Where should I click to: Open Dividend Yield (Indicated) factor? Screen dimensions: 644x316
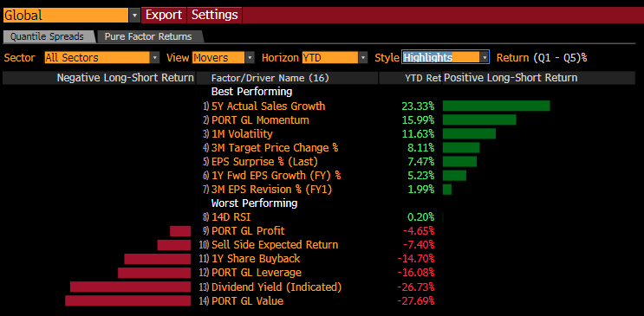click(276, 287)
